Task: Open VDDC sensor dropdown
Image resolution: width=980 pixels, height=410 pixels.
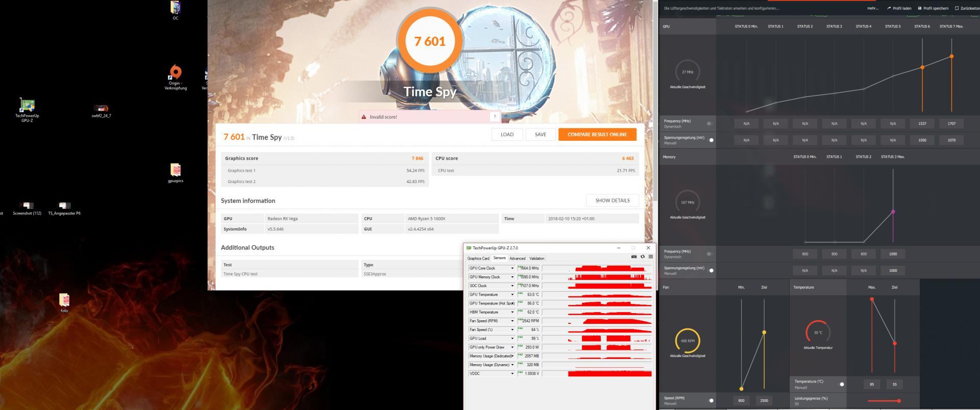Action: (x=512, y=373)
